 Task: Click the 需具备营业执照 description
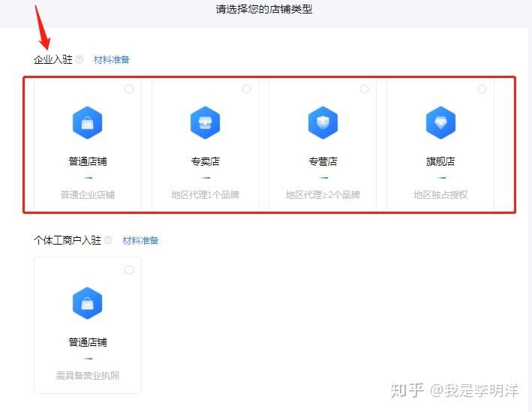pyautogui.click(x=88, y=375)
